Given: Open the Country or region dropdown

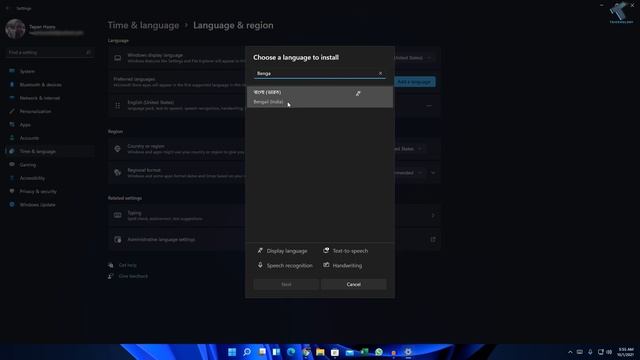Looking at the screenshot, I should pos(409,149).
